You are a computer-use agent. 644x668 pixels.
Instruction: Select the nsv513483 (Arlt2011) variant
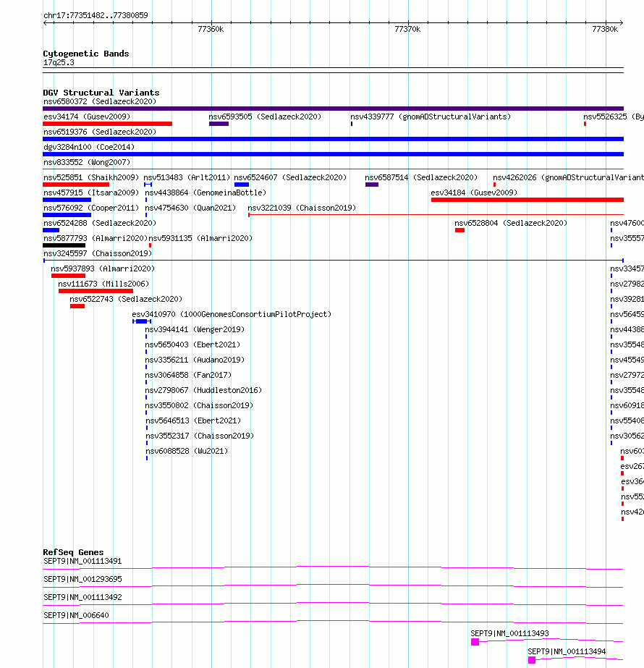(187, 177)
